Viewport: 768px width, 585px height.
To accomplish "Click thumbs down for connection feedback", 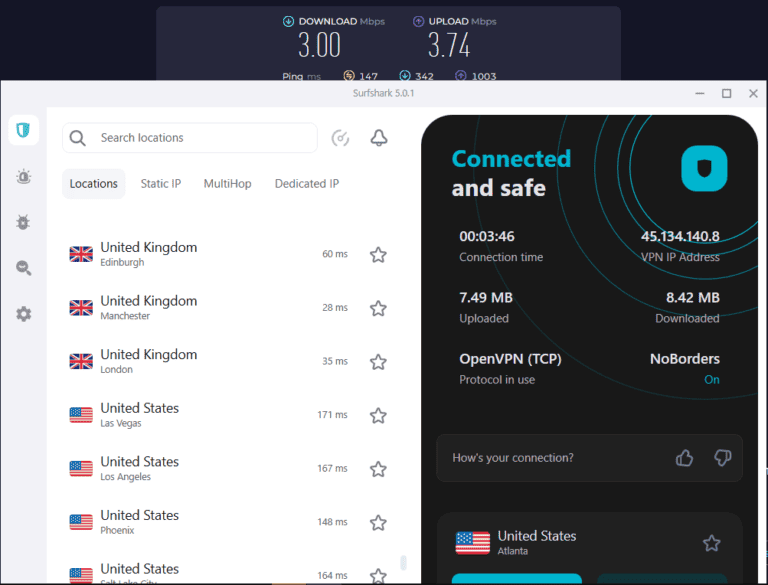I will (x=722, y=458).
